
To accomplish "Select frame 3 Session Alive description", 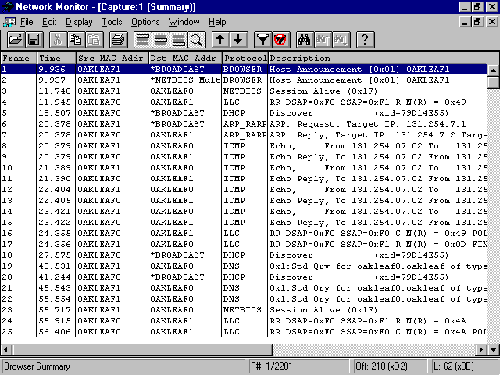I will [323, 91].
